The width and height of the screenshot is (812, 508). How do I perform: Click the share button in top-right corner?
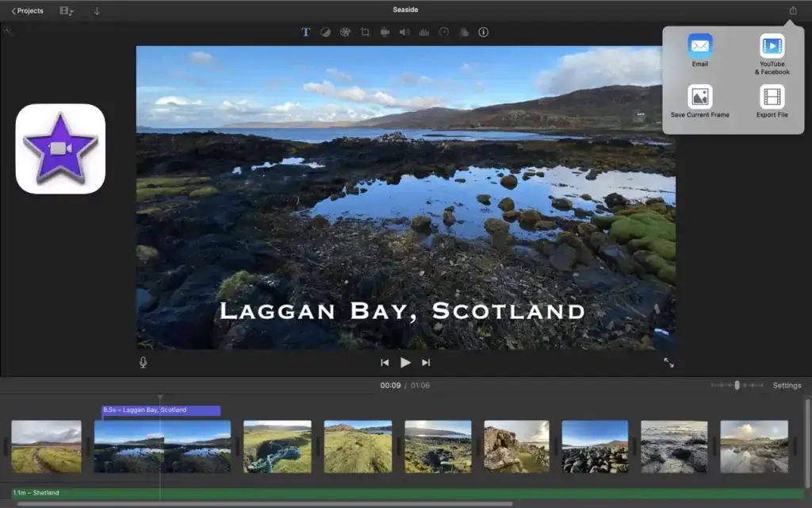click(x=792, y=11)
